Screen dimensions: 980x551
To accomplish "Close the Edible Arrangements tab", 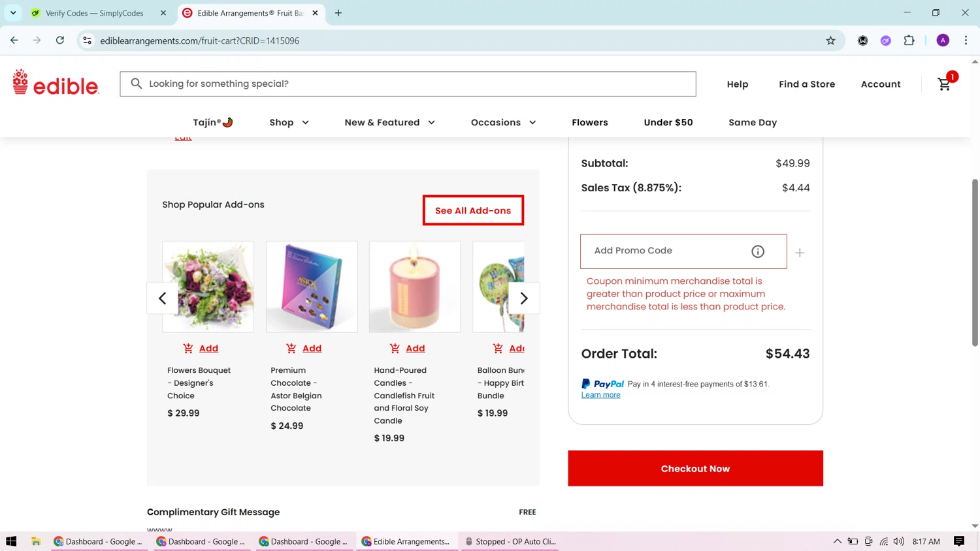I will [315, 13].
